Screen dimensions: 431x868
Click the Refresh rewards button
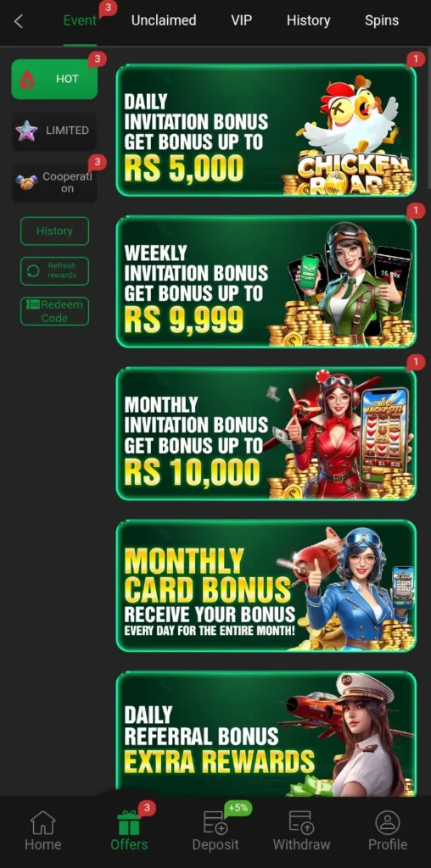pos(54,270)
